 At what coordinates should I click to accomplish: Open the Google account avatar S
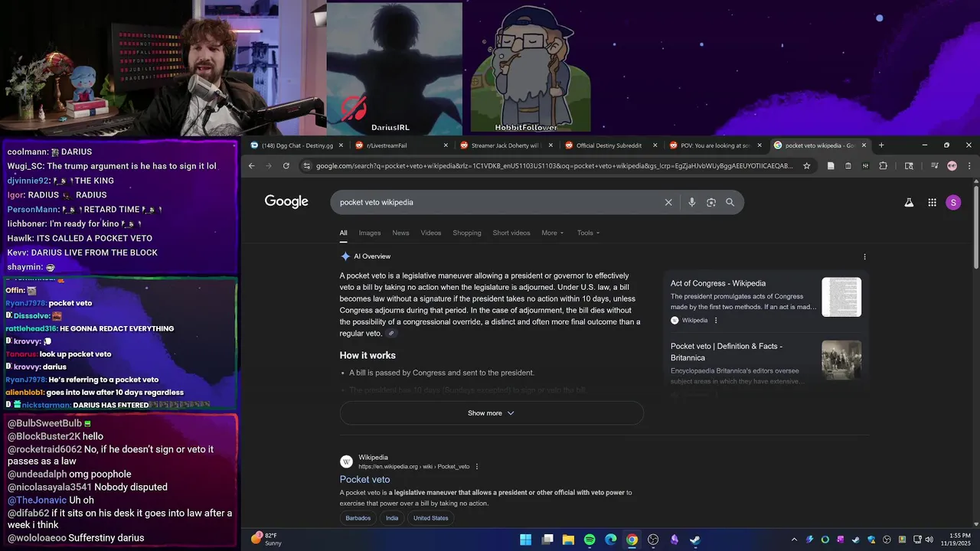point(953,202)
